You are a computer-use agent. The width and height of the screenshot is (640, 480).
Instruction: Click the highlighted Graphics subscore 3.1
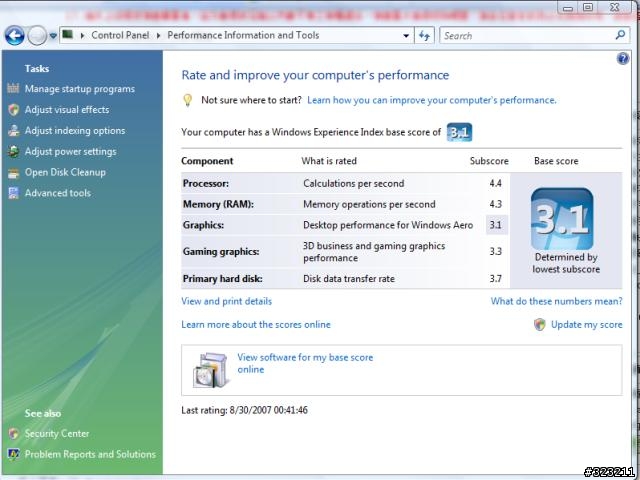[496, 225]
